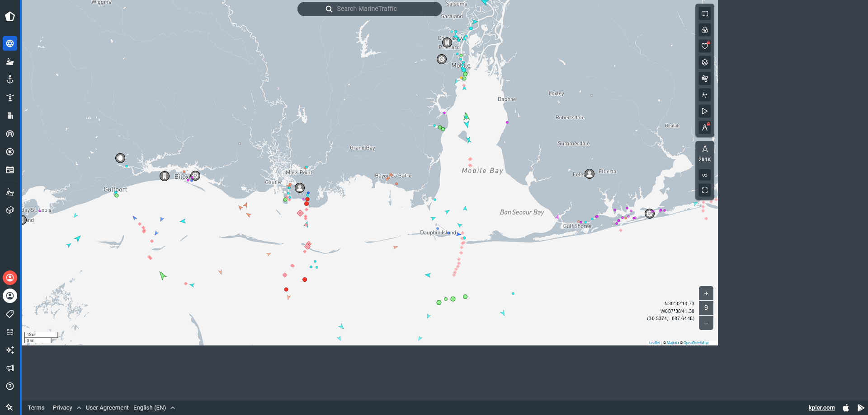
Task: Start the playback triangle button
Action: (x=705, y=111)
